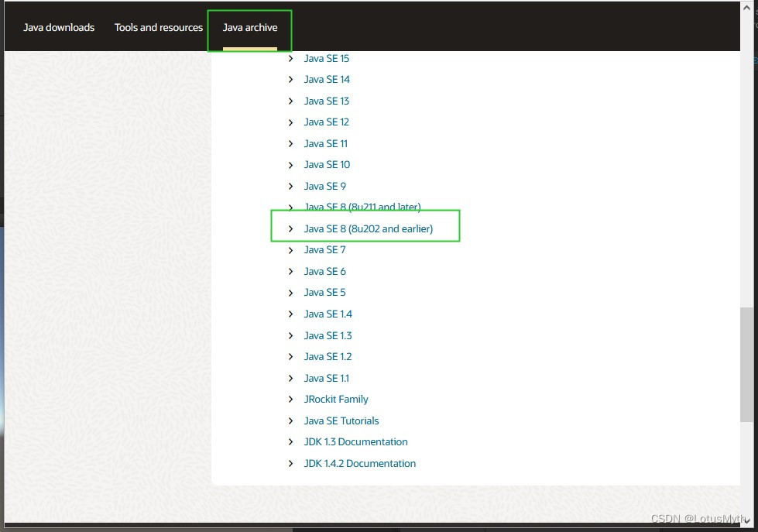This screenshot has height=532, width=758.
Task: Open the Java SE Tutorials link
Action: click(x=341, y=420)
